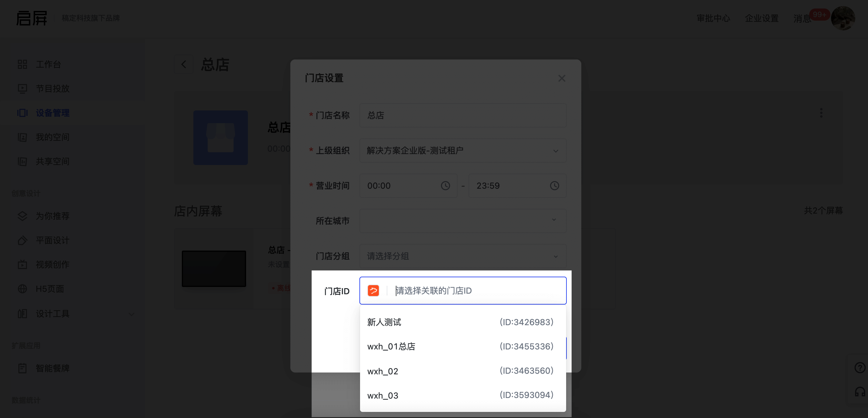This screenshot has height=418, width=868.
Task: Click the H5页面 globe icon
Action: pyautogui.click(x=22, y=289)
